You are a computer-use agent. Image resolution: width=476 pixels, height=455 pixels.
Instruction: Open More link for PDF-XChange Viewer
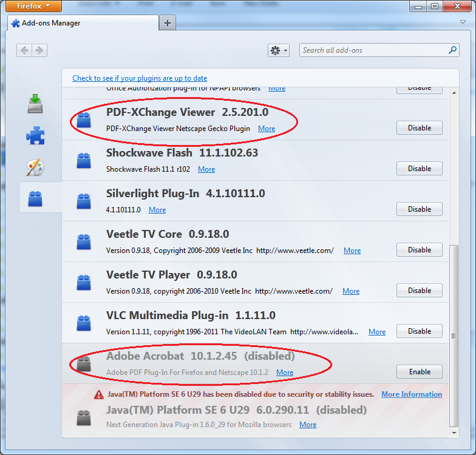[x=267, y=129]
